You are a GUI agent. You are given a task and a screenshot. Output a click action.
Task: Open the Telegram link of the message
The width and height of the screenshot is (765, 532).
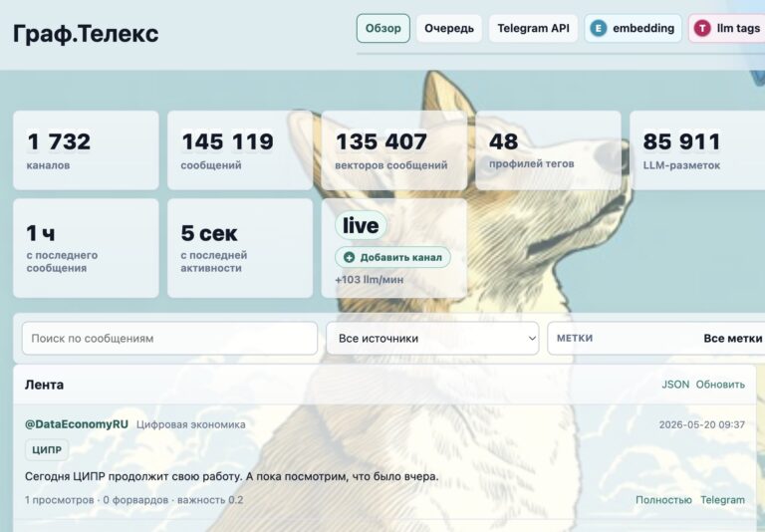722,500
